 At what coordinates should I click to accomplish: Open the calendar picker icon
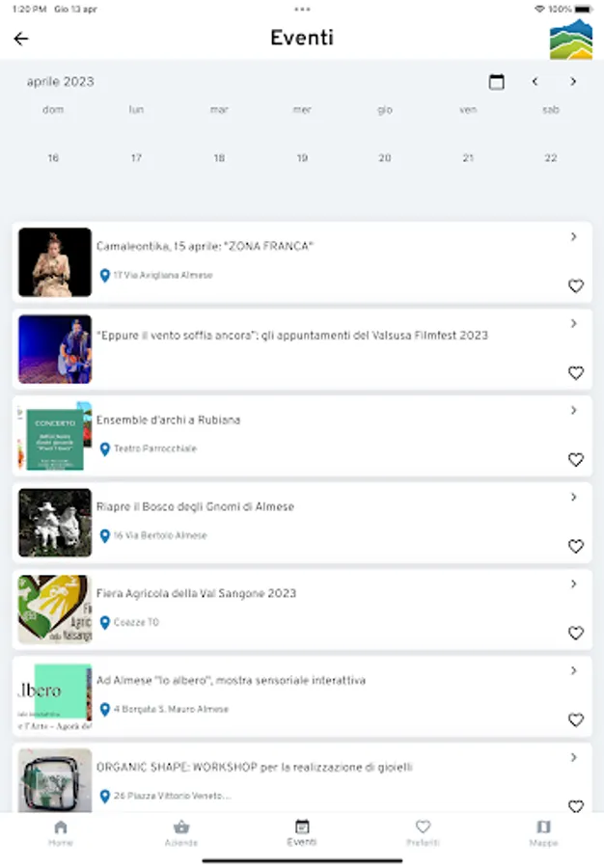coord(497,81)
